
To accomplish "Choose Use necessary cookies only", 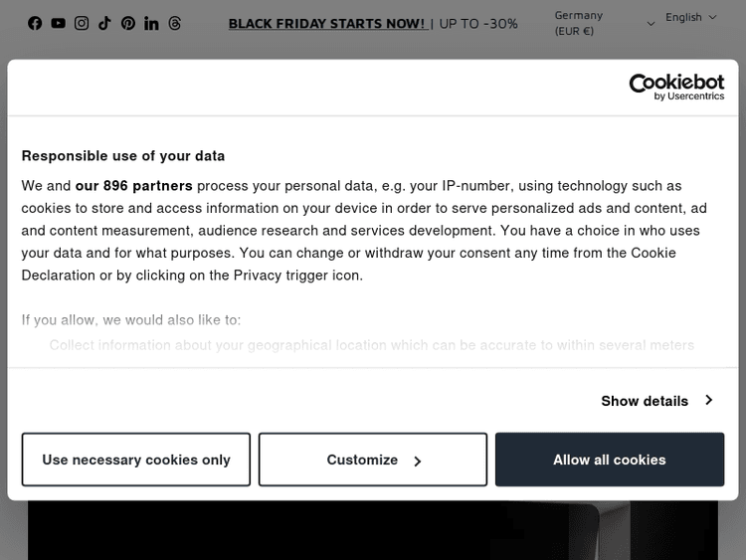I will [x=136, y=460].
